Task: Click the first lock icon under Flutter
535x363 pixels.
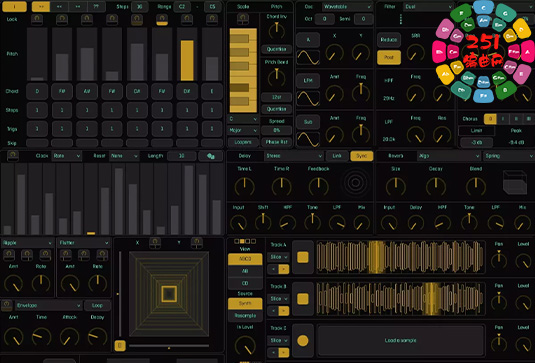Action: pyautogui.click(x=66, y=255)
